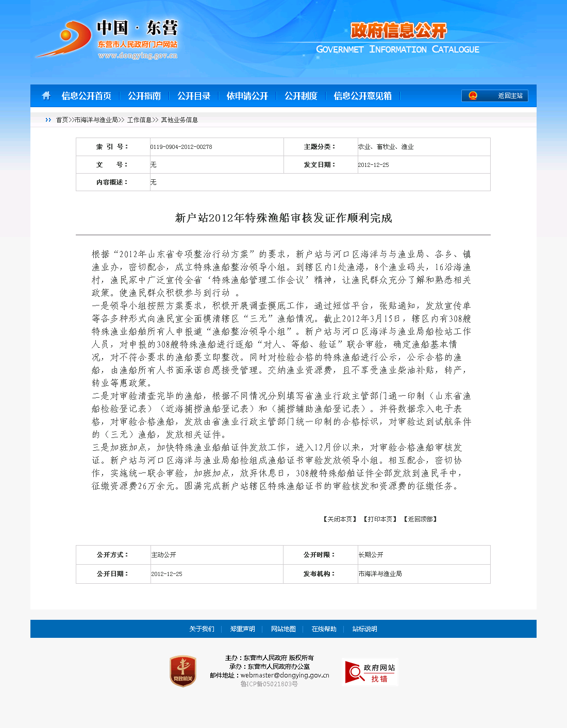Click the 返回主站 button
567x728 pixels.
510,96
